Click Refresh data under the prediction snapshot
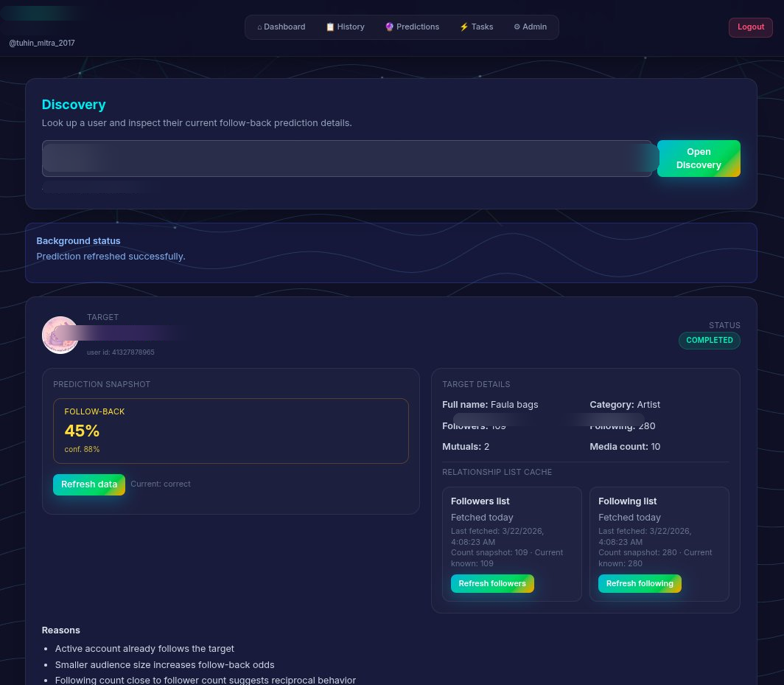The width and height of the screenshot is (784, 685). click(88, 484)
